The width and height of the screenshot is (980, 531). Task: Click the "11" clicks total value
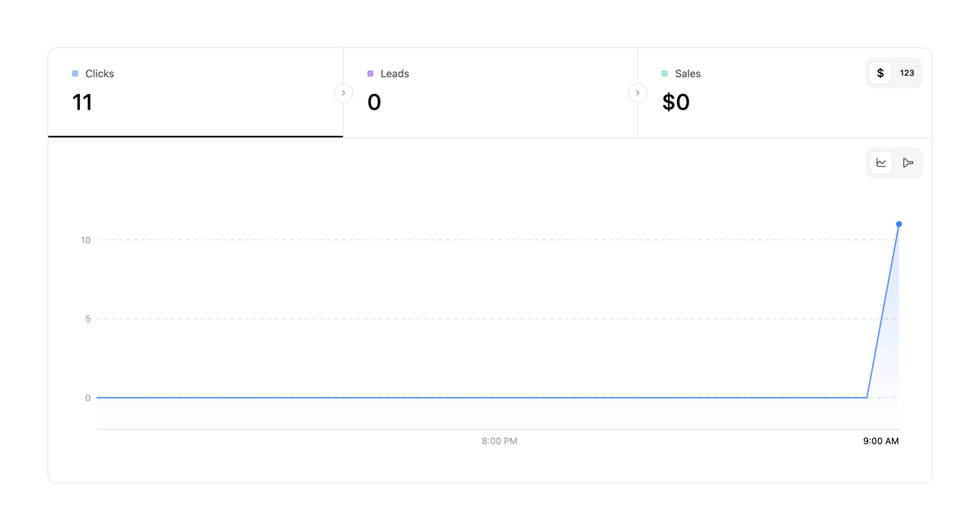[83, 102]
